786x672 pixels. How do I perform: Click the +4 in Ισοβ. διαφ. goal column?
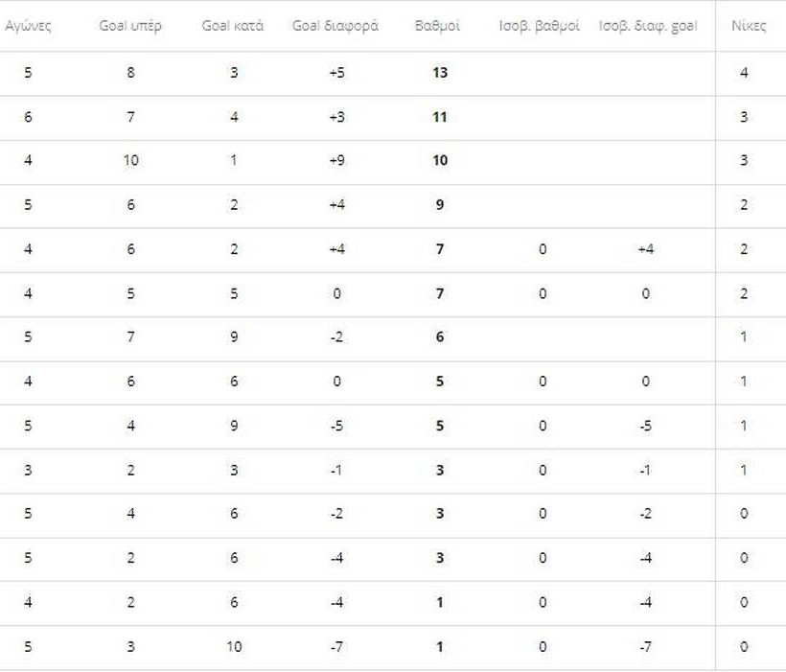coord(645,249)
